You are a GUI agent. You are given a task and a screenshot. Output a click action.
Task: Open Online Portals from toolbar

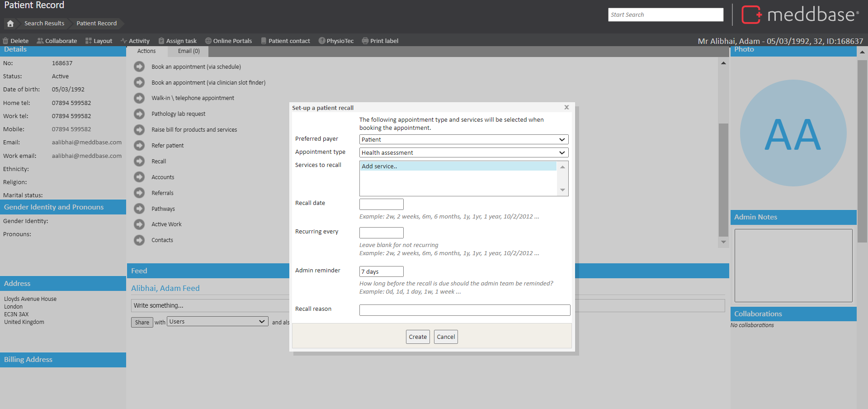tap(228, 41)
